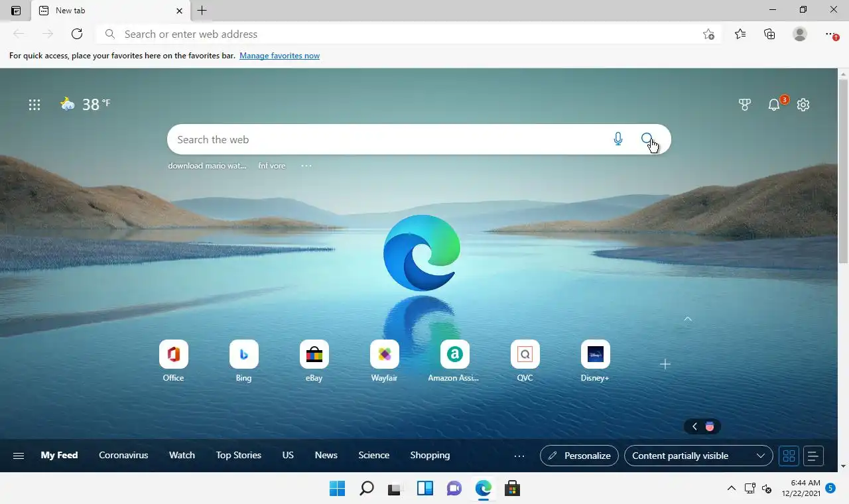The image size is (849, 504).
Task: Select the US feed tab
Action: point(288,455)
